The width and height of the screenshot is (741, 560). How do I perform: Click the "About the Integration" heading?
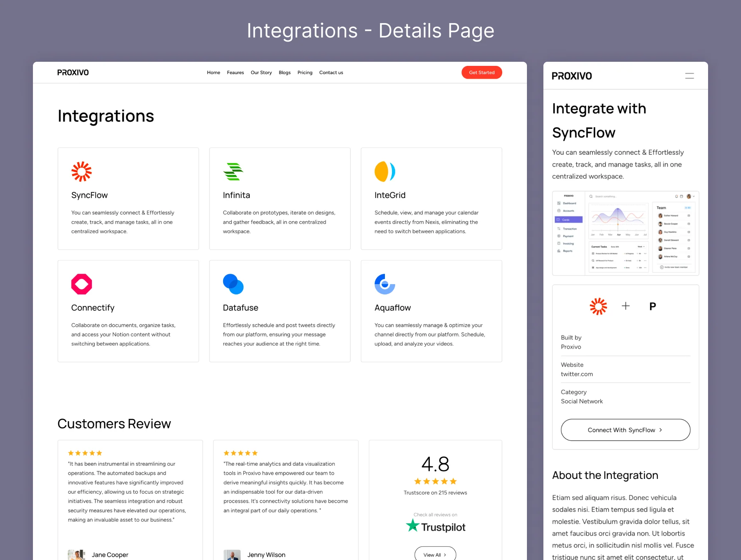[605, 475]
